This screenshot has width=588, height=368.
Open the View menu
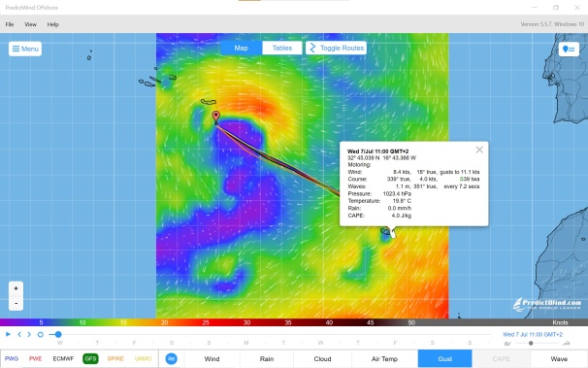30,24
